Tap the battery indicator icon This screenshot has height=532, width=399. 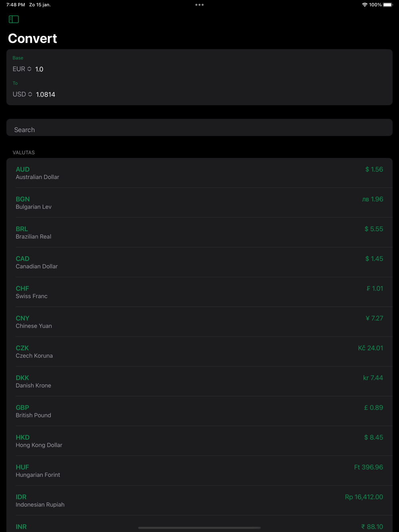(388, 5)
